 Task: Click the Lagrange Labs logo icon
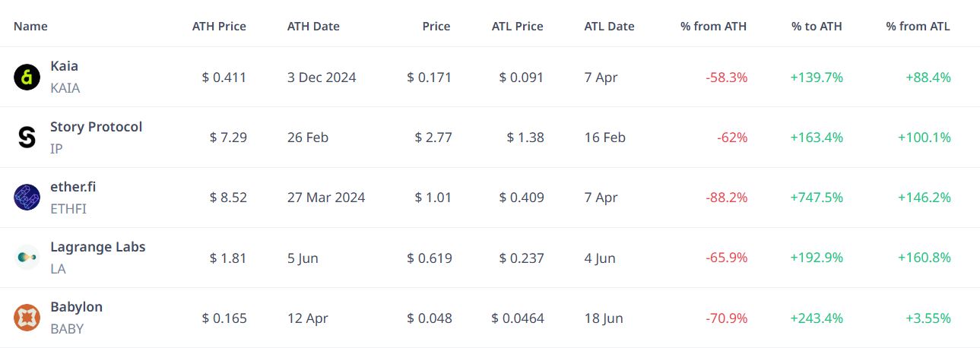point(27,258)
